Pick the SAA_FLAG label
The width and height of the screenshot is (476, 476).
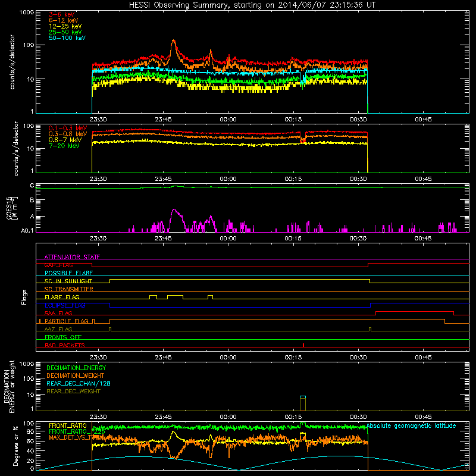(58, 313)
